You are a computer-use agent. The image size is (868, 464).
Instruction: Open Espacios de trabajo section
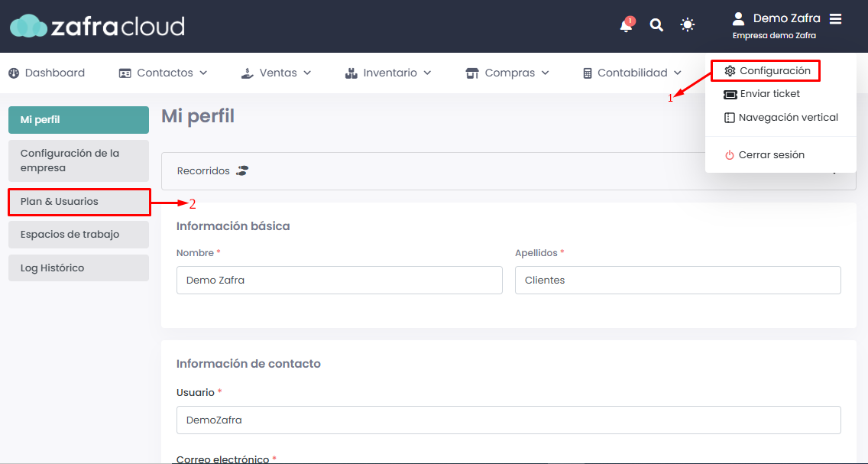coord(79,235)
